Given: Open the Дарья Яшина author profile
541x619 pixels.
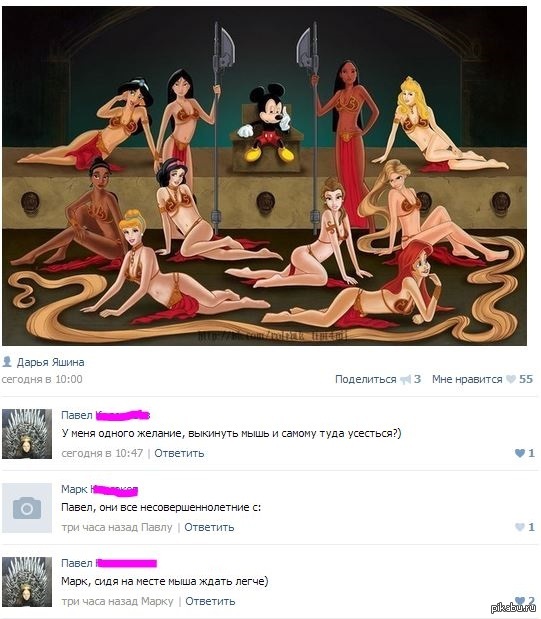Looking at the screenshot, I should [51, 362].
